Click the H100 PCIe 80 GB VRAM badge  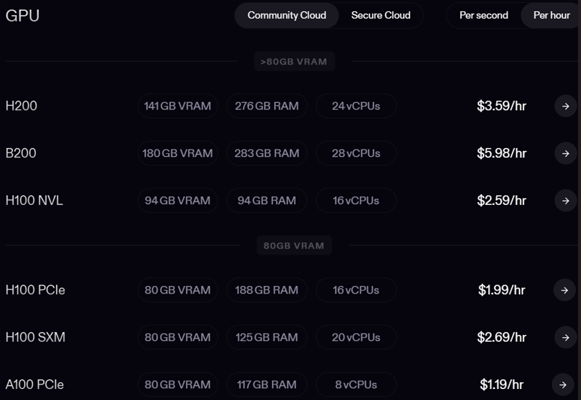(x=177, y=290)
